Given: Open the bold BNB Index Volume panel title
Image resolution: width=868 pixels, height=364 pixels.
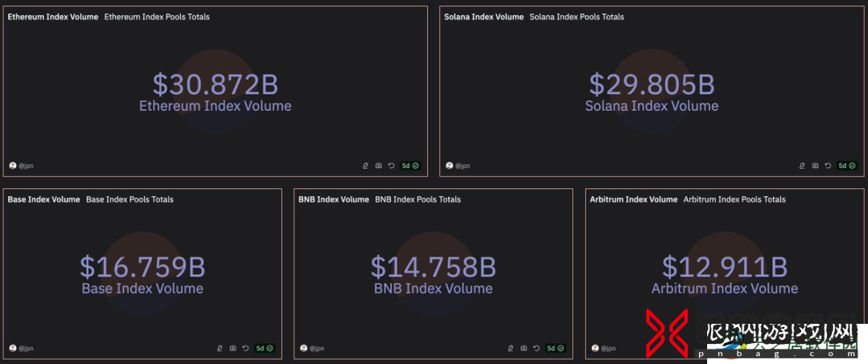Looking at the screenshot, I should (x=334, y=199).
